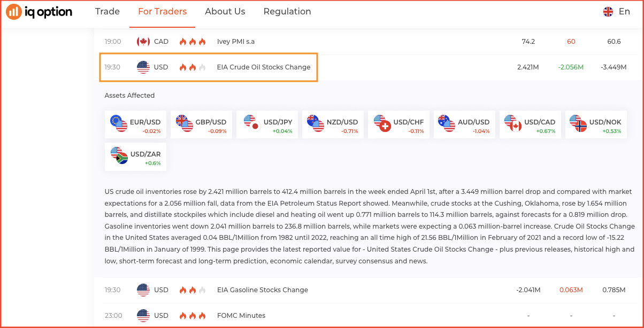Click the 0.785M previous value

614,290
